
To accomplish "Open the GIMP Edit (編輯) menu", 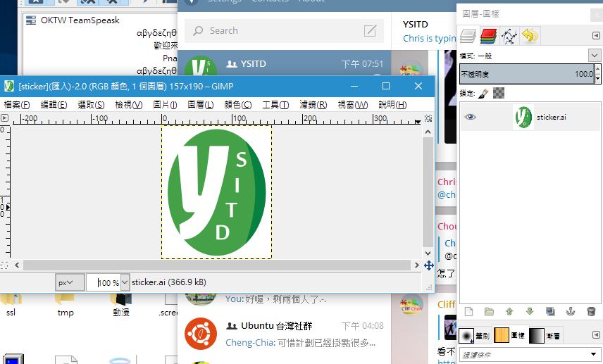I will (54, 104).
